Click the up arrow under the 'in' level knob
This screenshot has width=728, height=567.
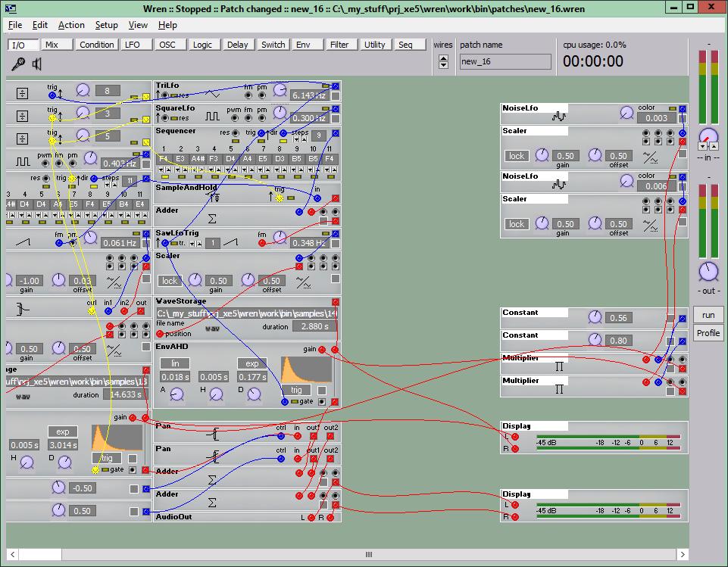click(x=714, y=146)
